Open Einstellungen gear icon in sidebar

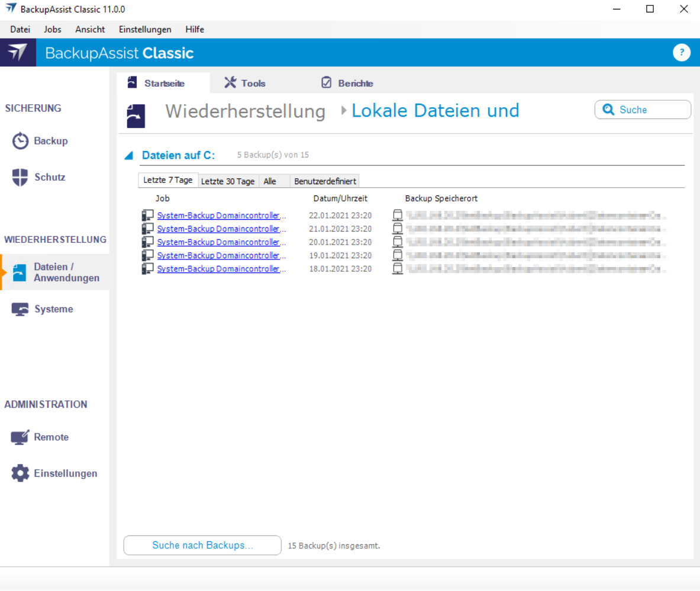[20, 474]
